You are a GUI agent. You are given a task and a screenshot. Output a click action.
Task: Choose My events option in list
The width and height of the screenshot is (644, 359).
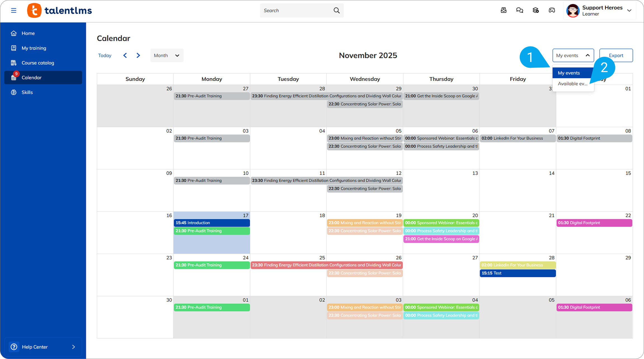pyautogui.click(x=569, y=73)
